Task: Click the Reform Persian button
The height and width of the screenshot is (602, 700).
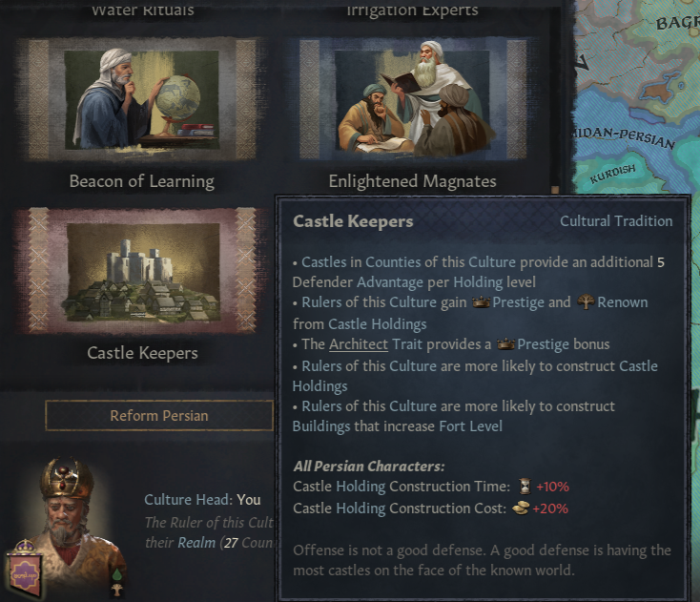Action: [x=159, y=416]
